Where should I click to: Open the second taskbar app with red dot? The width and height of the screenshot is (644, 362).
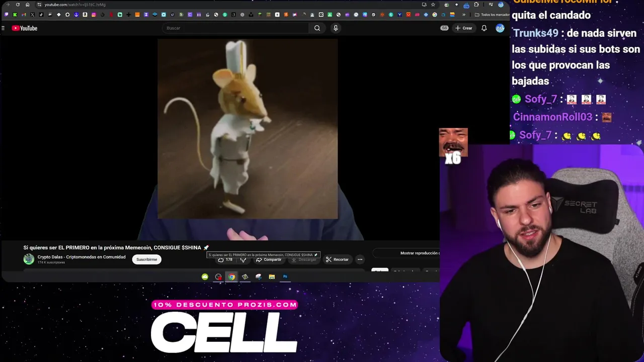218,277
